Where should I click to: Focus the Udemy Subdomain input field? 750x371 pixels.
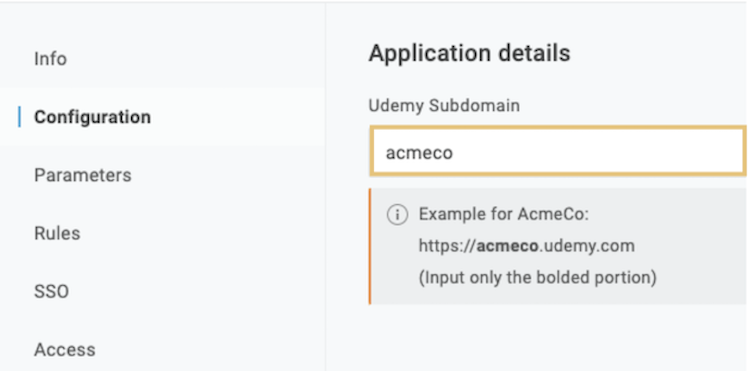[558, 152]
